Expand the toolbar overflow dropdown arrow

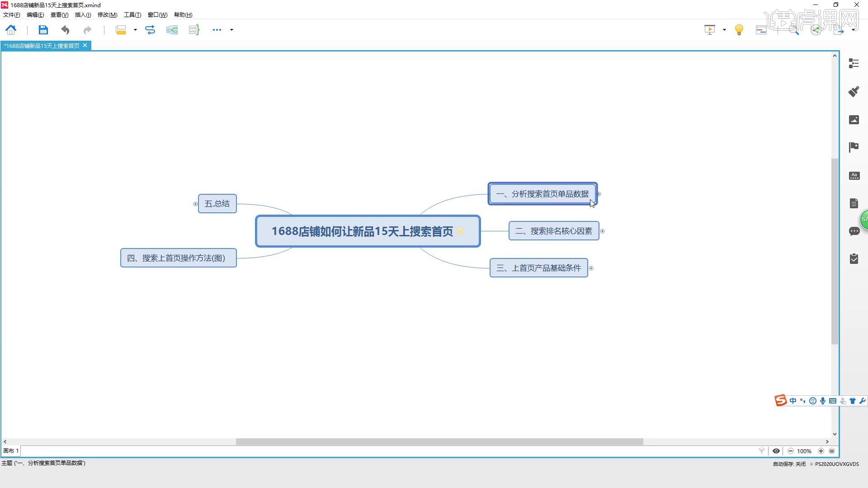[x=231, y=30]
